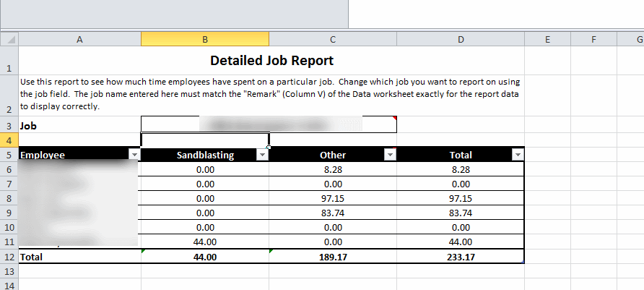Select column C header
644x290 pixels.
point(333,39)
